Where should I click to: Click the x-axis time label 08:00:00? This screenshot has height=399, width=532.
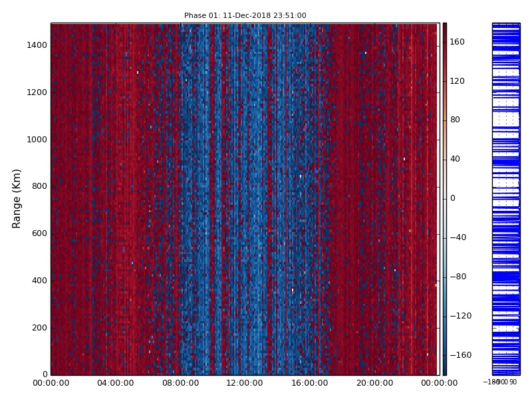click(180, 383)
